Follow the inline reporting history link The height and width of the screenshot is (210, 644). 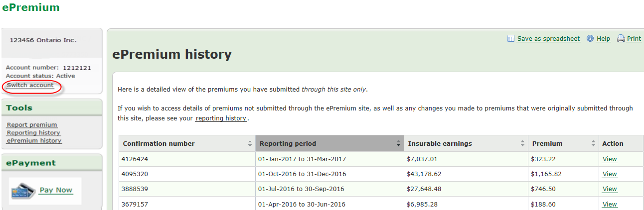[222, 118]
